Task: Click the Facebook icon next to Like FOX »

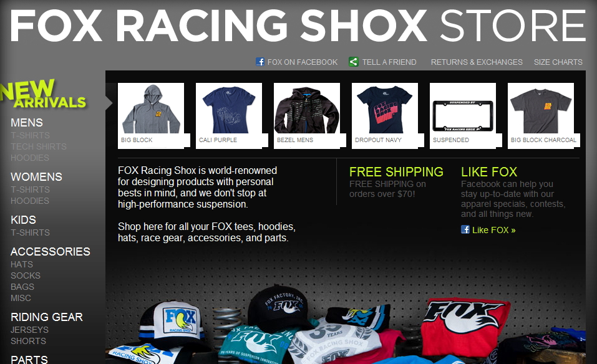Action: coord(465,229)
